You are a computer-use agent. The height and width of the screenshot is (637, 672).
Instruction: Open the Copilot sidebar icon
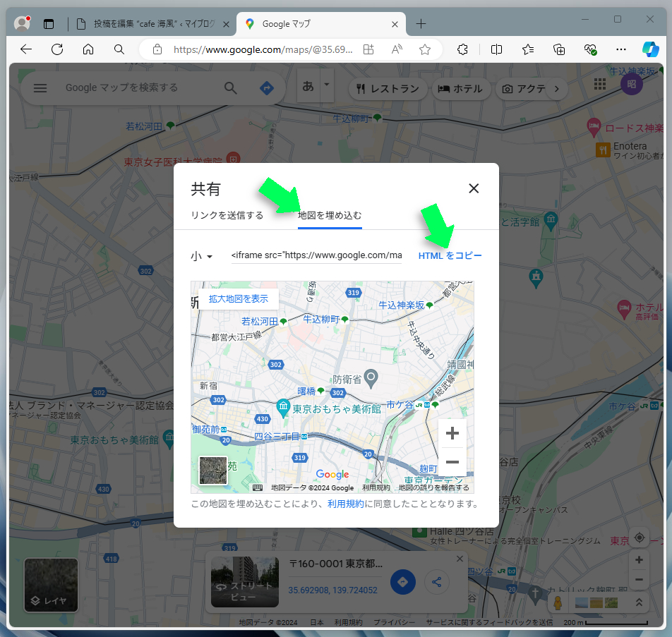click(x=651, y=49)
